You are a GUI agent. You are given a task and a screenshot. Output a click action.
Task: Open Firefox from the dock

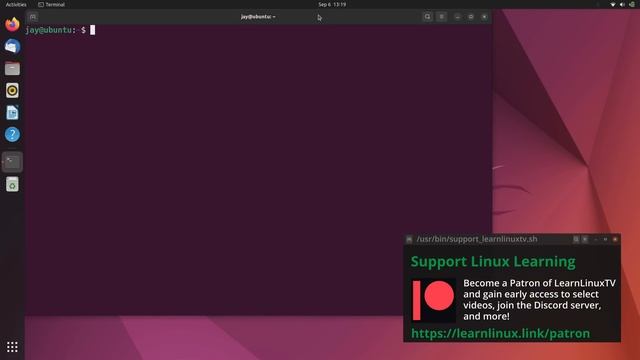tap(12, 24)
